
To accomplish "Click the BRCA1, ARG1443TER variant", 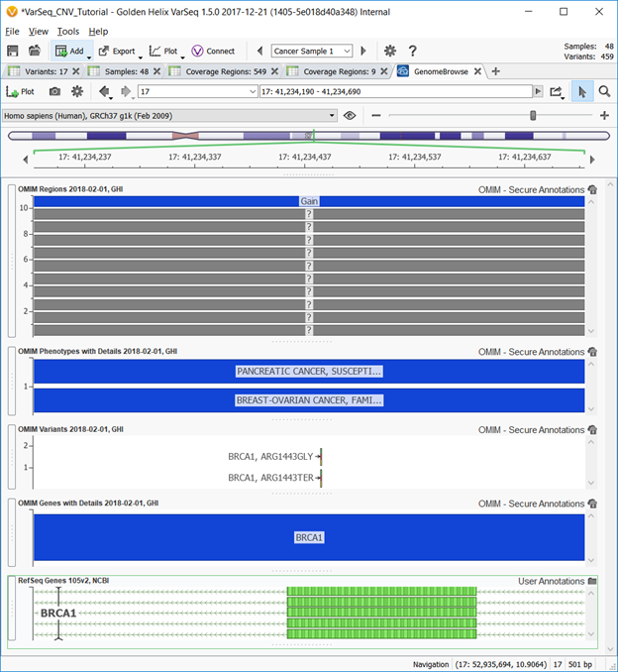I will pos(275,478).
